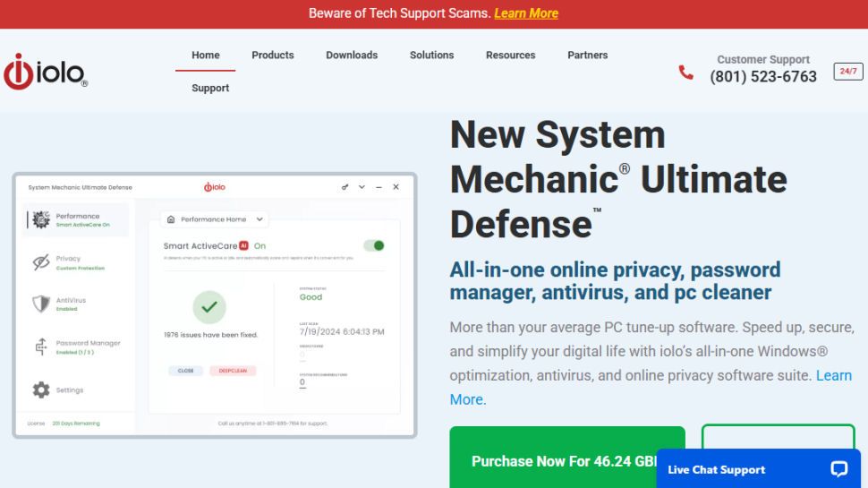Select Settings label in app sidebar
Image resolution: width=868 pixels, height=488 pixels.
tap(70, 390)
